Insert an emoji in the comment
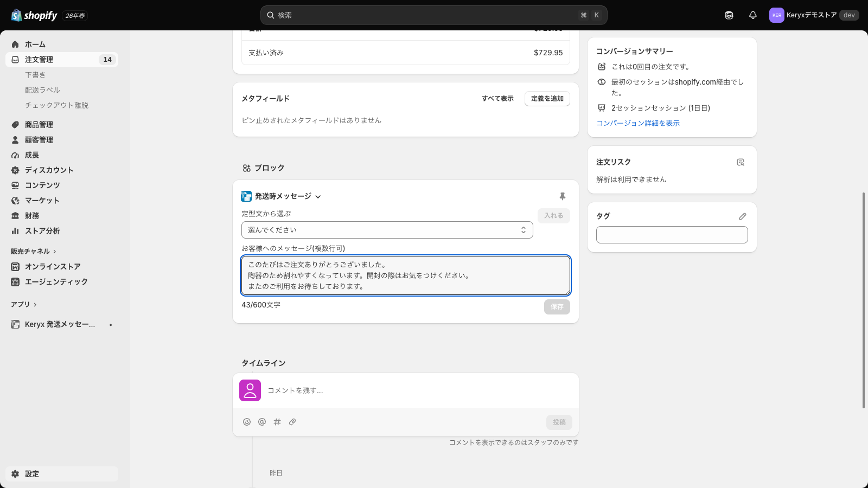 coord(247,422)
